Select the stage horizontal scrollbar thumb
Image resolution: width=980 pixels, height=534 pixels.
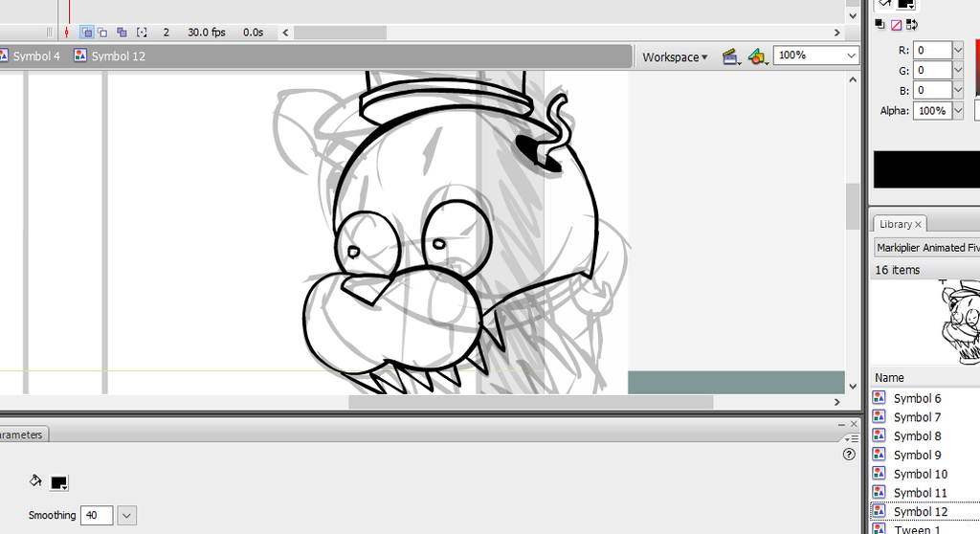(530, 402)
